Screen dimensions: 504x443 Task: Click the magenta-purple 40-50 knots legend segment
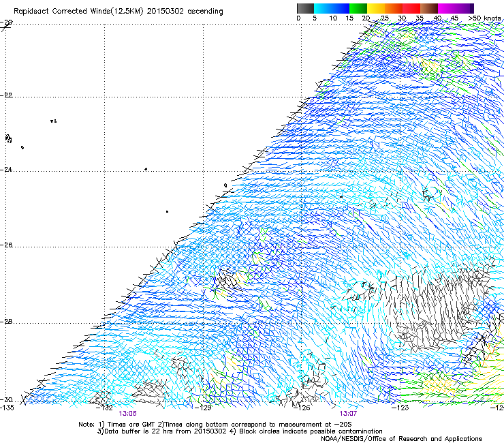[456, 8]
